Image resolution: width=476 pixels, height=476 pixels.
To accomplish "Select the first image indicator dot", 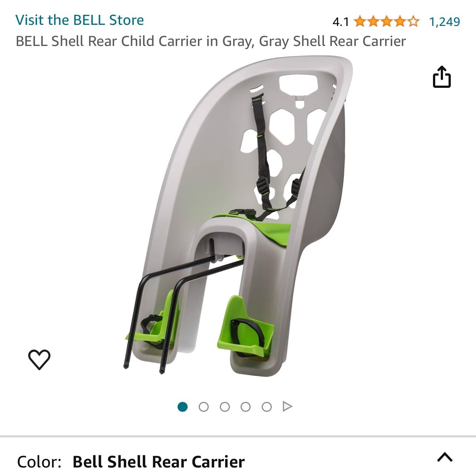I will pyautogui.click(x=183, y=407).
